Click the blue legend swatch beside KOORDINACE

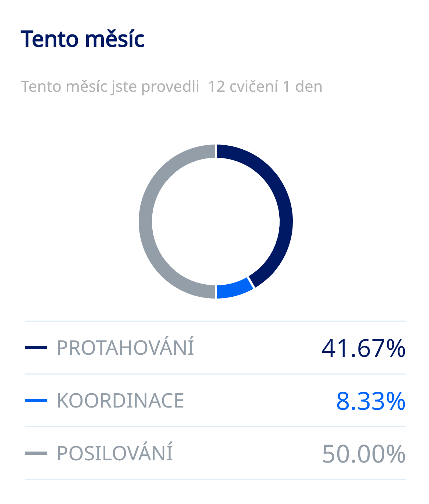[x=36, y=400]
